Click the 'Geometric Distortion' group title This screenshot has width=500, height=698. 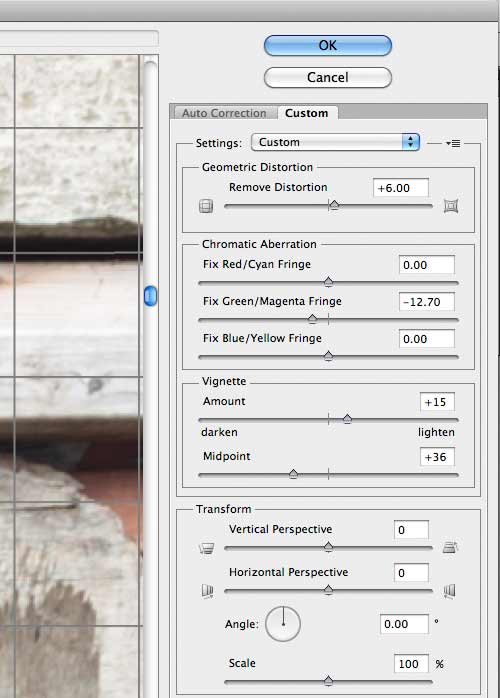pyautogui.click(x=257, y=167)
